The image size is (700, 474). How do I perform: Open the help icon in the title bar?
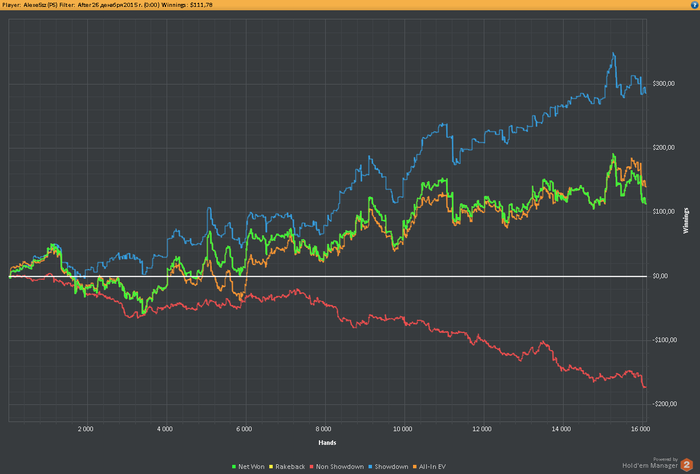694,5
